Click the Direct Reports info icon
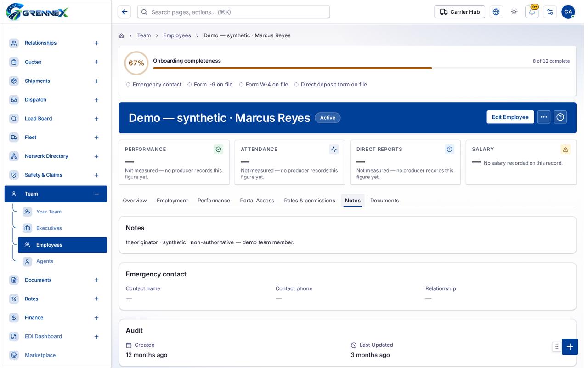 [x=450, y=149]
